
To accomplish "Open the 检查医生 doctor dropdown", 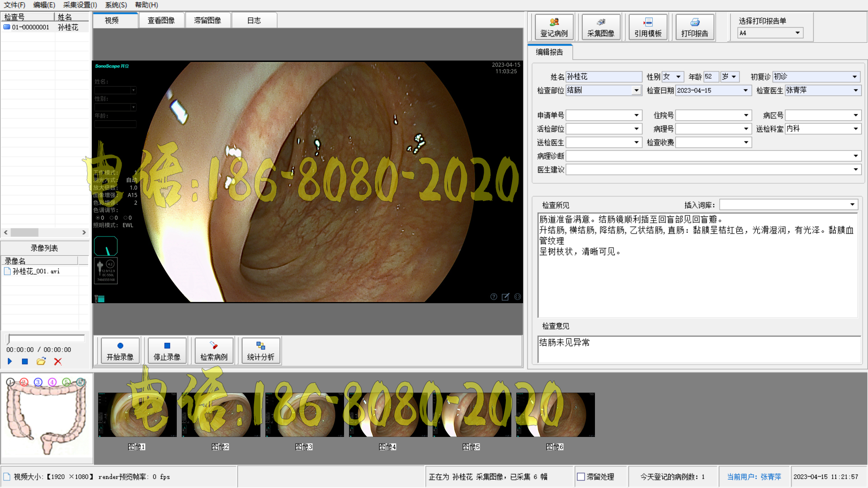I will [x=855, y=90].
